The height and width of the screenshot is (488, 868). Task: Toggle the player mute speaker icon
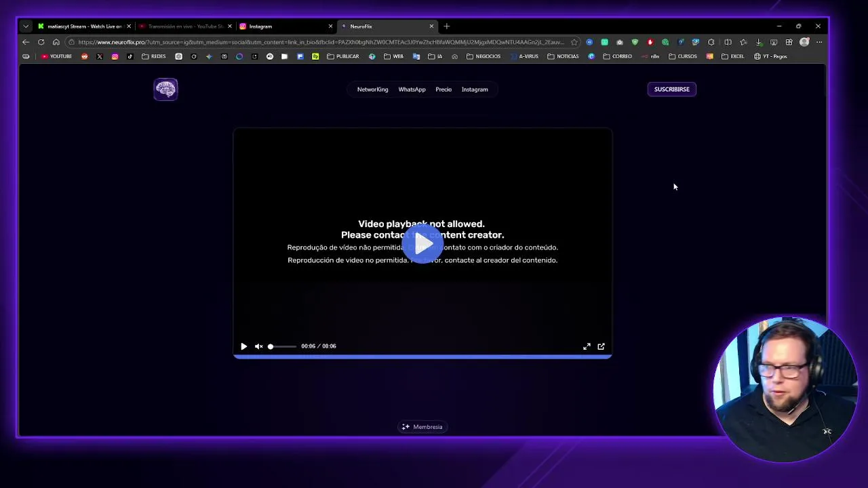click(x=258, y=346)
